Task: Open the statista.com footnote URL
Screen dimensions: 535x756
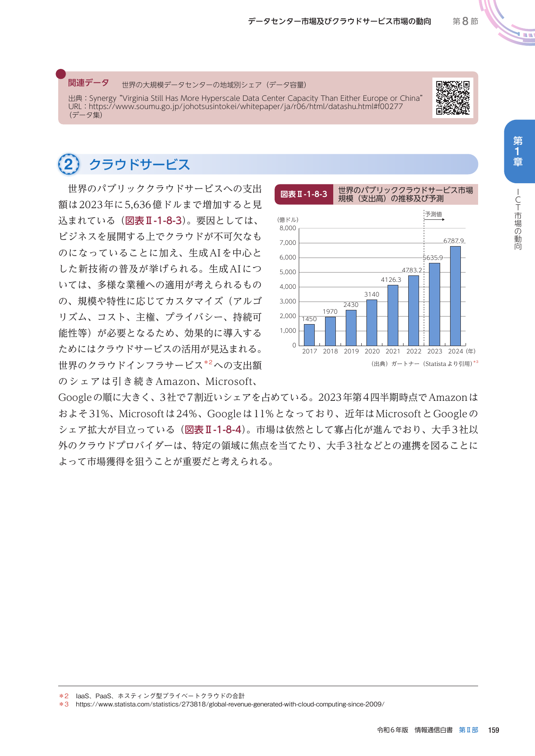Action: click(230, 704)
